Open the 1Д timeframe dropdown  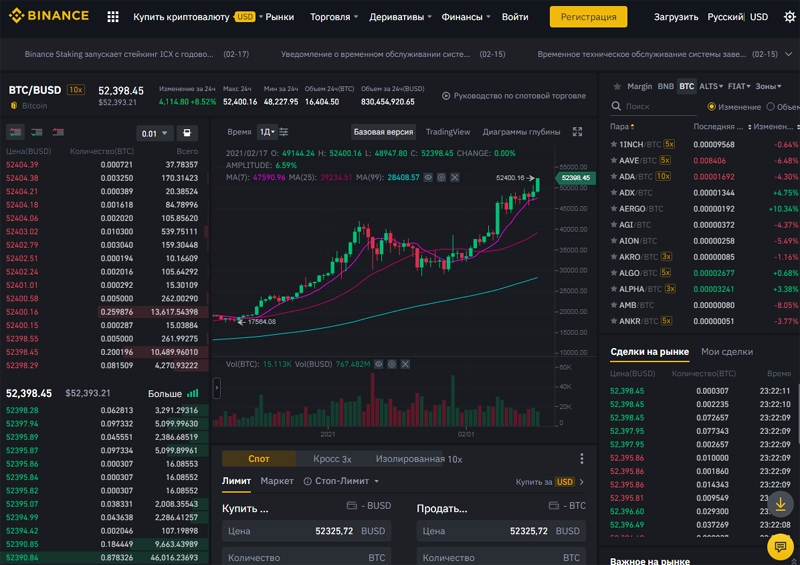coord(267,132)
